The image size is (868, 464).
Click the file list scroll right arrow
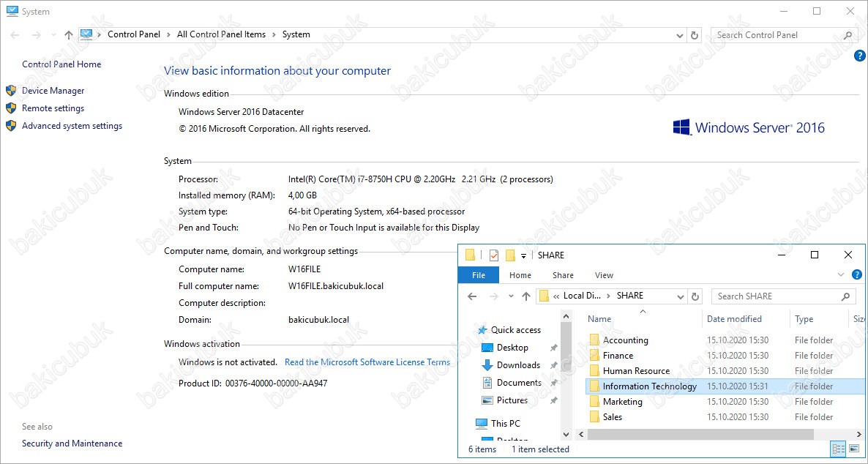pos(858,435)
